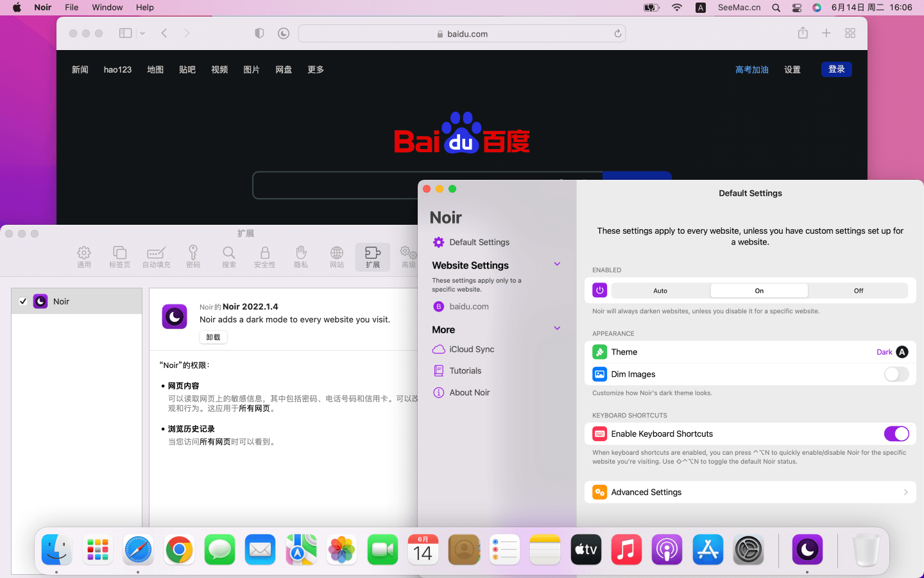Open Spotlight search in the menu bar

pos(776,8)
